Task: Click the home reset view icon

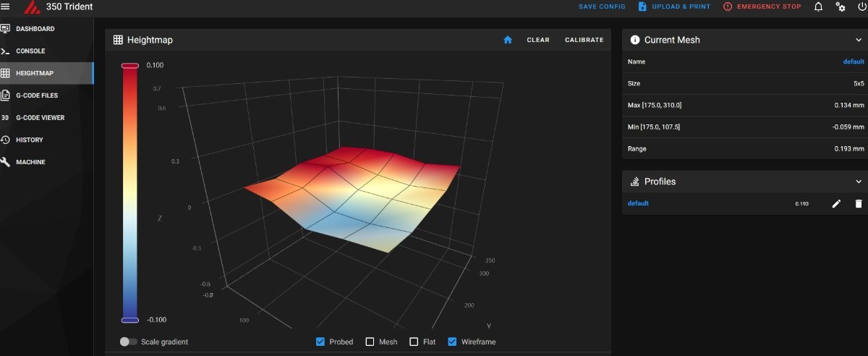Action: coord(508,40)
